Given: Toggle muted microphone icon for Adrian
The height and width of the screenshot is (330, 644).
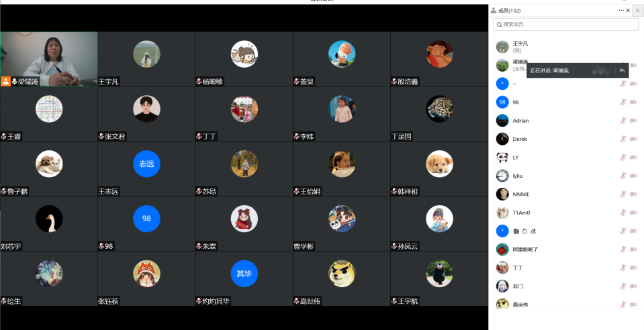Looking at the screenshot, I should click(623, 121).
